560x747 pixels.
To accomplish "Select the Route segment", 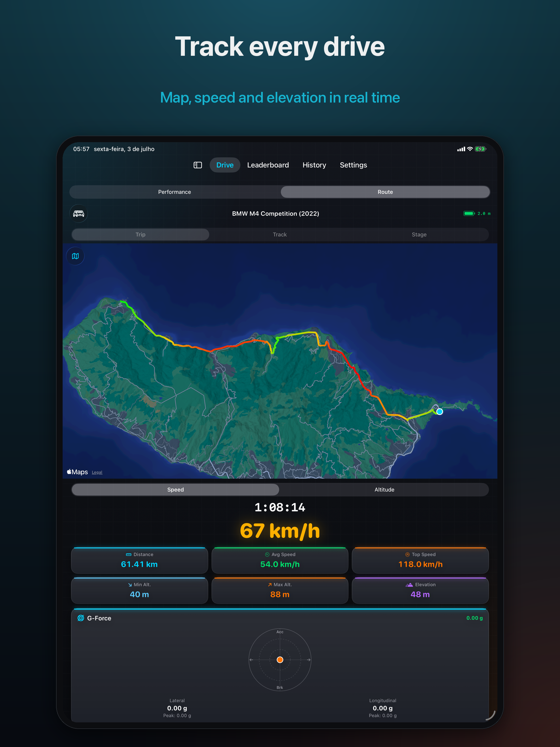I will (385, 192).
